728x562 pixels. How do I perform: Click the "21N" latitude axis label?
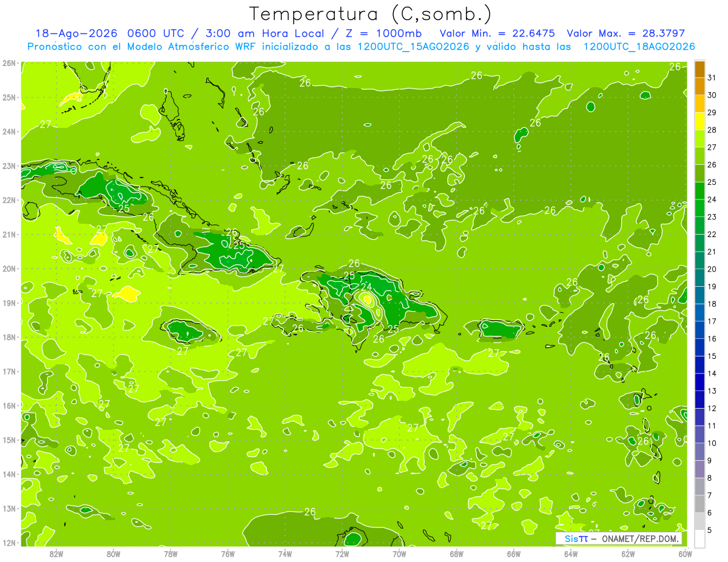pyautogui.click(x=8, y=235)
